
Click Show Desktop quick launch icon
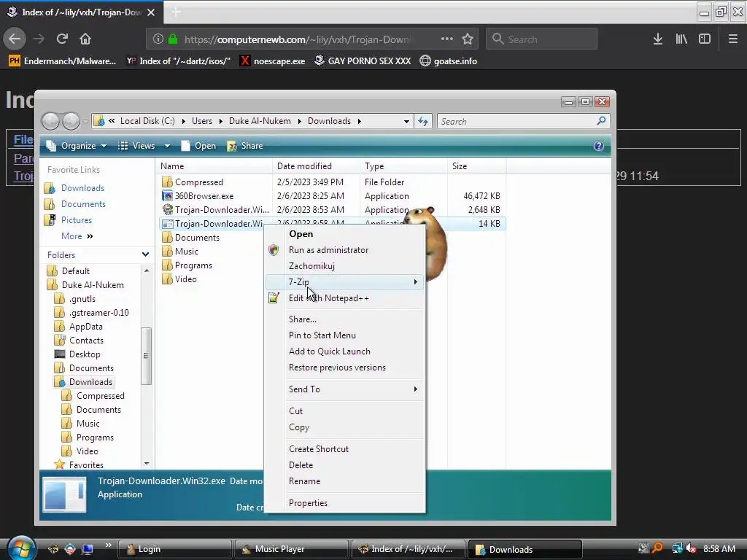click(x=88, y=549)
